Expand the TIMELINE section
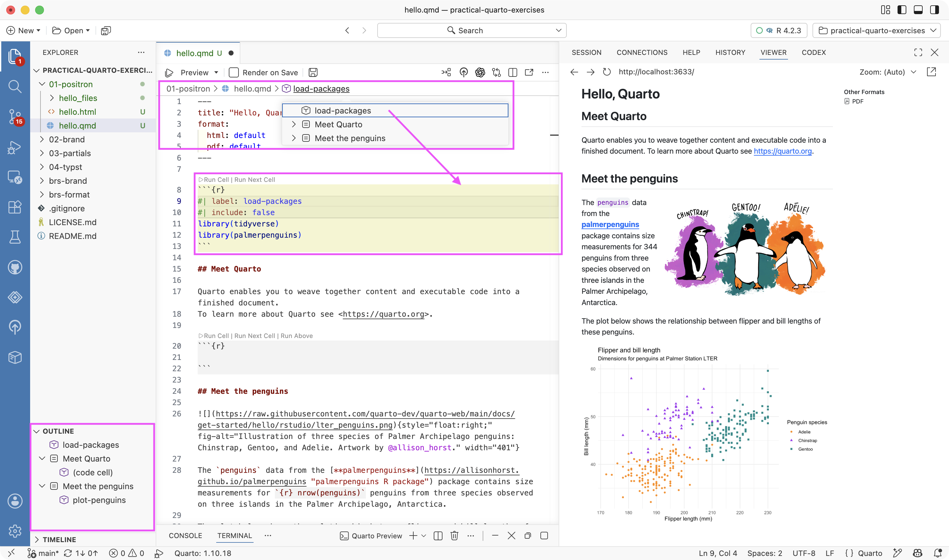This screenshot has height=560, width=949. 37,540
